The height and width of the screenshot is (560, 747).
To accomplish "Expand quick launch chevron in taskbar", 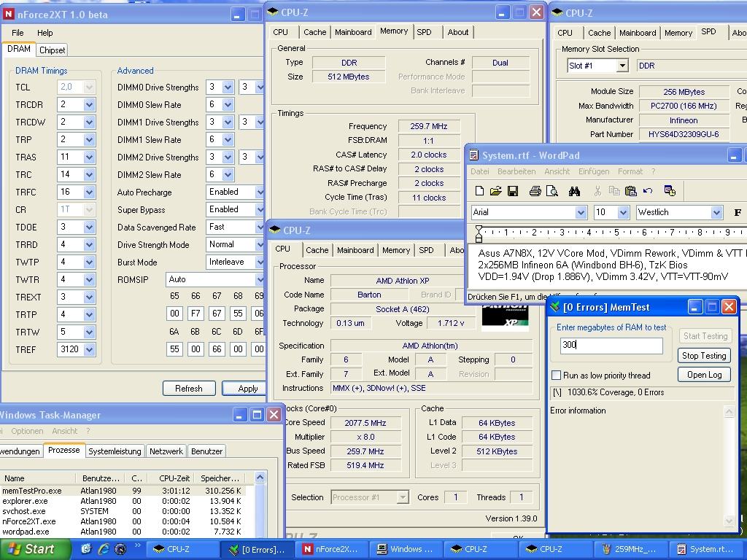I will 137,545.
